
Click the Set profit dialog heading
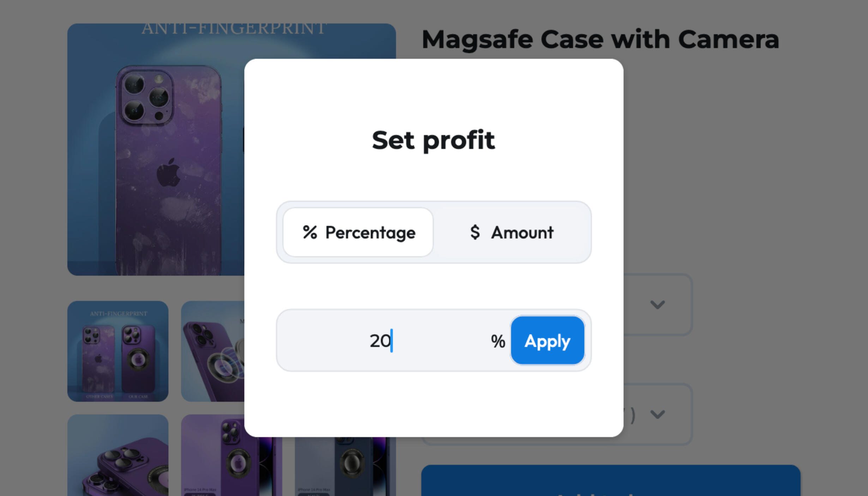coord(433,140)
